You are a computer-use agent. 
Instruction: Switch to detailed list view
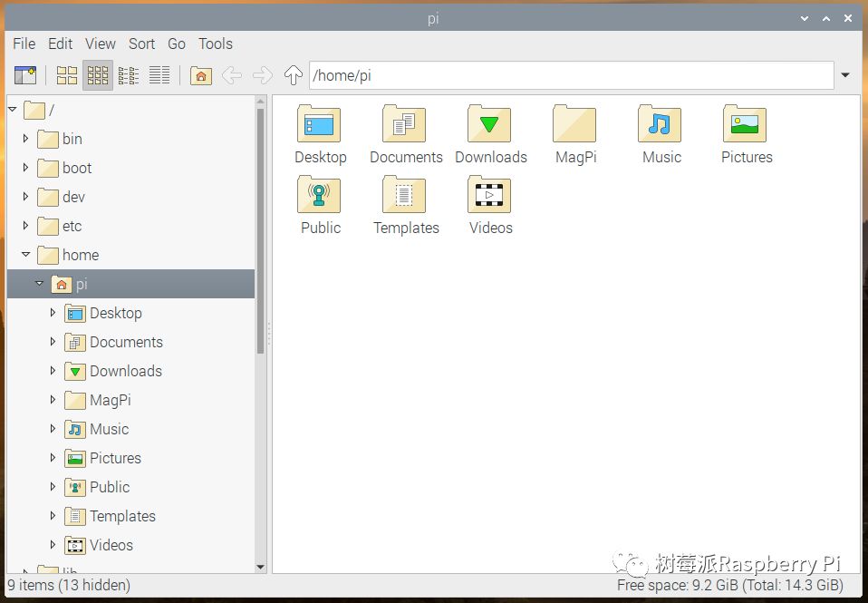(159, 75)
